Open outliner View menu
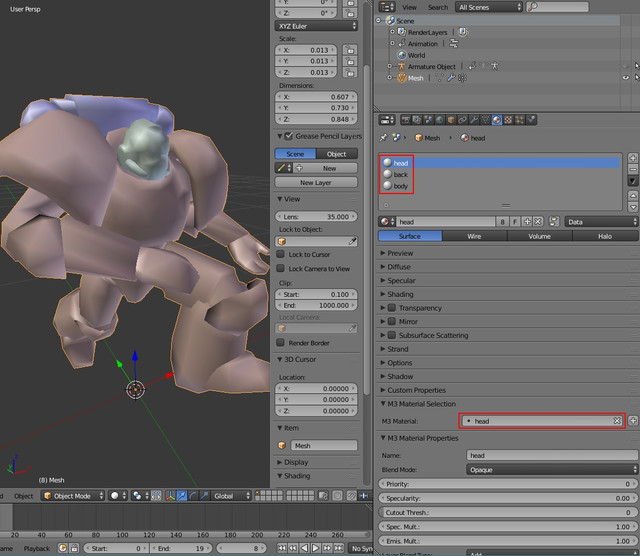This screenshot has height=556, width=640. click(409, 7)
